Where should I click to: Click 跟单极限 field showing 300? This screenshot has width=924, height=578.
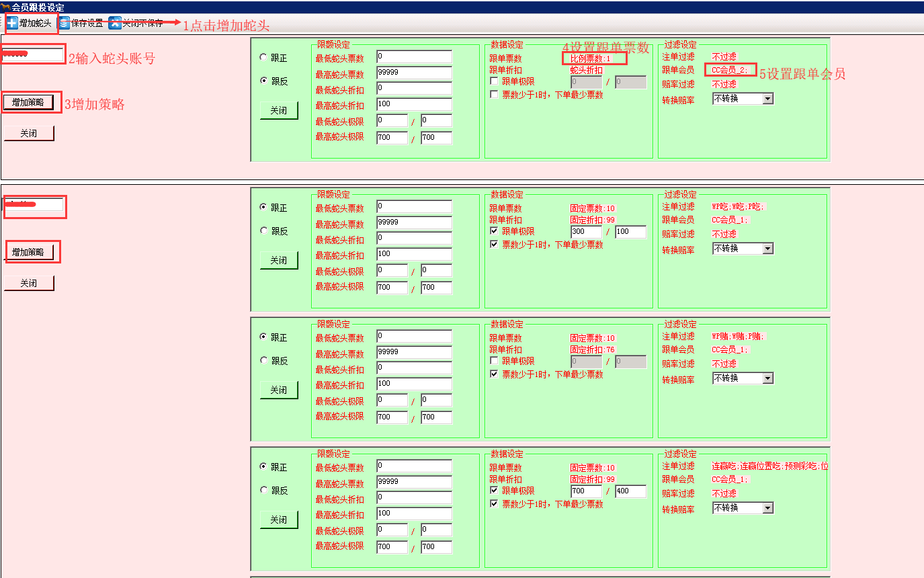click(x=585, y=232)
